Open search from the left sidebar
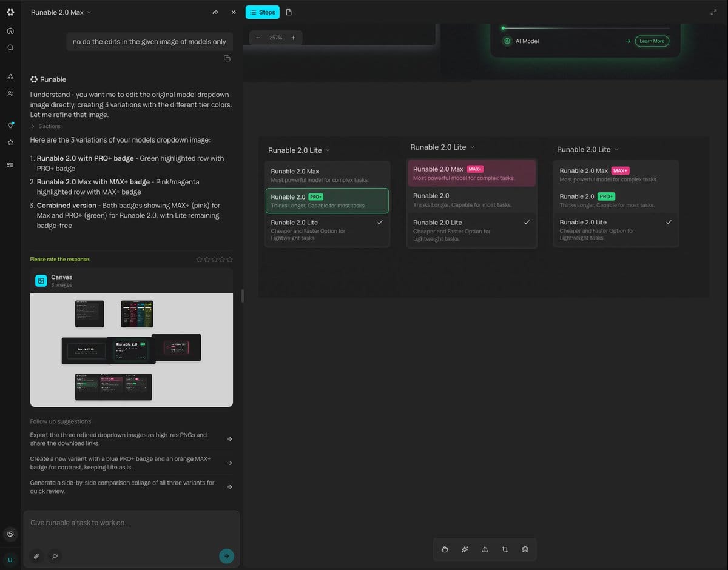 click(10, 47)
